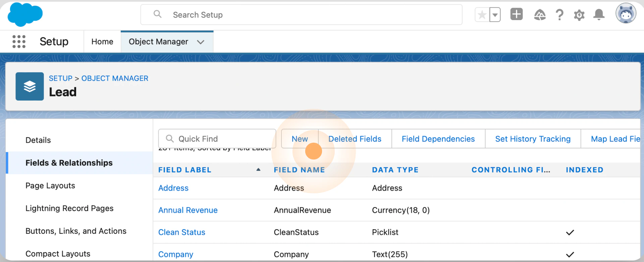The image size is (644, 262).
Task: Sort by CONTROLLING FIELD column header
Action: point(511,170)
